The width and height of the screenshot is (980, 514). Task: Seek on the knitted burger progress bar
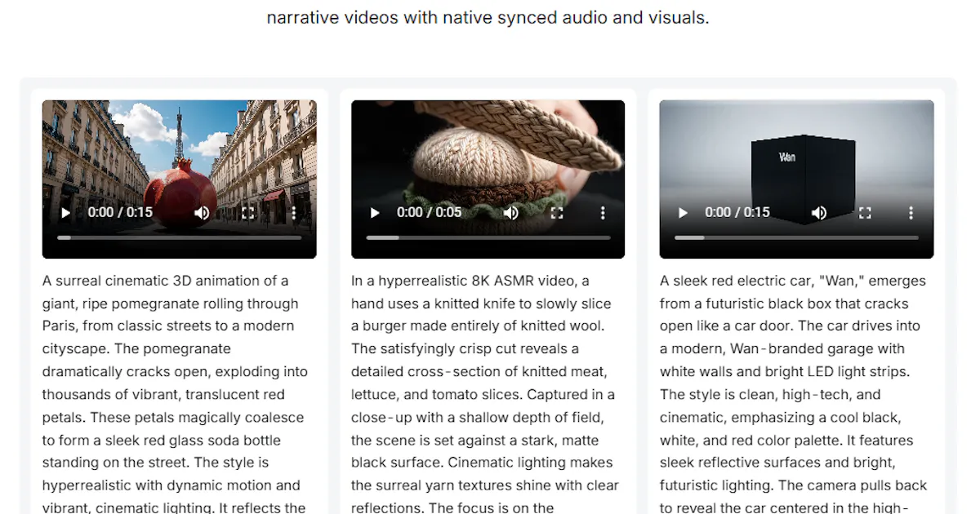click(488, 237)
